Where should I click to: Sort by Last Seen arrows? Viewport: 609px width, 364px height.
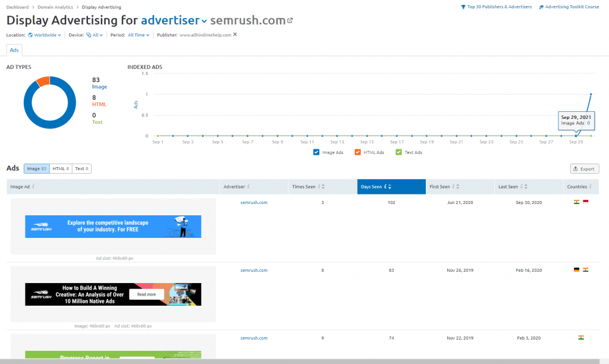pyautogui.click(x=526, y=187)
